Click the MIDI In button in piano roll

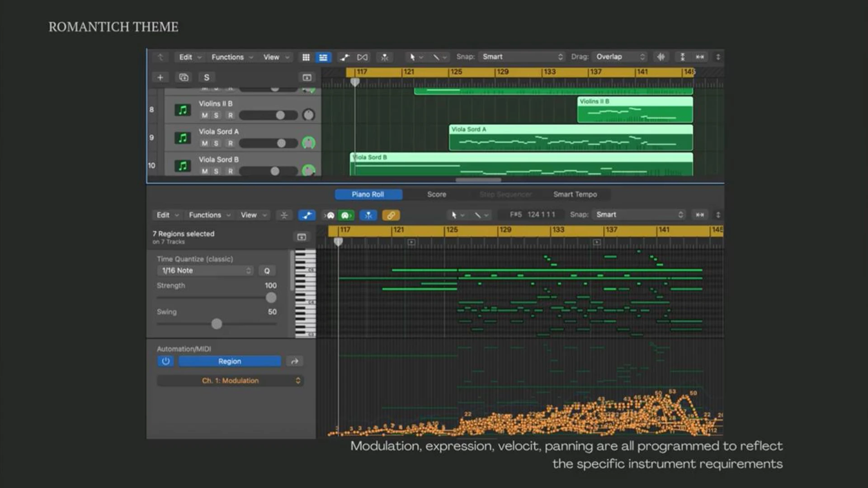(330, 215)
